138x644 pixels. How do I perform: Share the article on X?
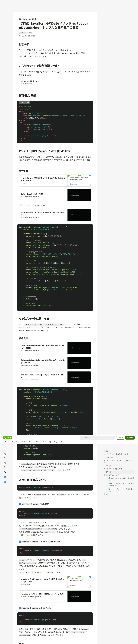pyautogui.click(x=5, y=472)
